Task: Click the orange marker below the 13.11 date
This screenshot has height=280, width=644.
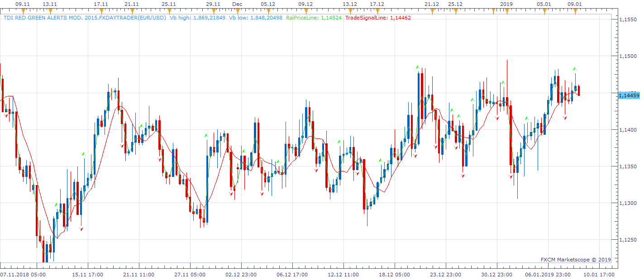Action: tap(49, 11)
